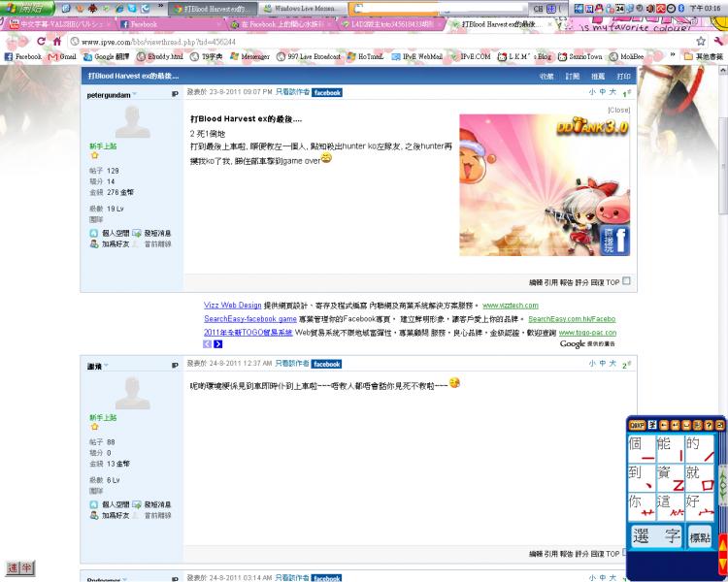The width and height of the screenshot is (728, 582).
Task: Set small font 小 in first post
Action: coord(592,92)
